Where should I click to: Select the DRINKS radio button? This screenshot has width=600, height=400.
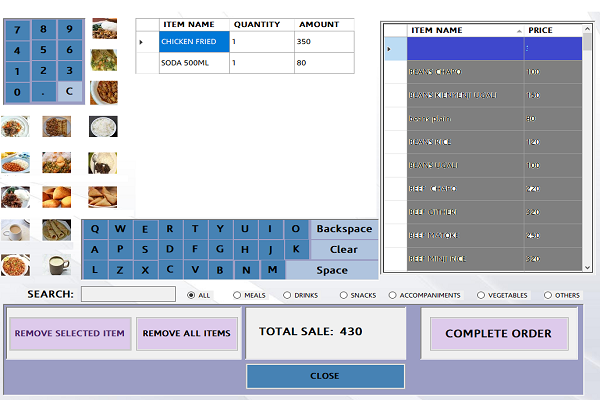(x=288, y=295)
